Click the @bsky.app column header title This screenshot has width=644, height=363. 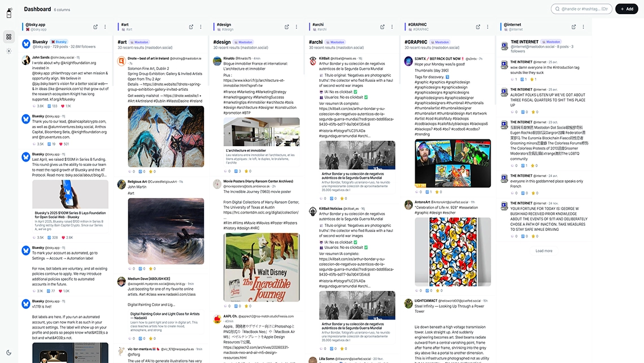pyautogui.click(x=36, y=24)
